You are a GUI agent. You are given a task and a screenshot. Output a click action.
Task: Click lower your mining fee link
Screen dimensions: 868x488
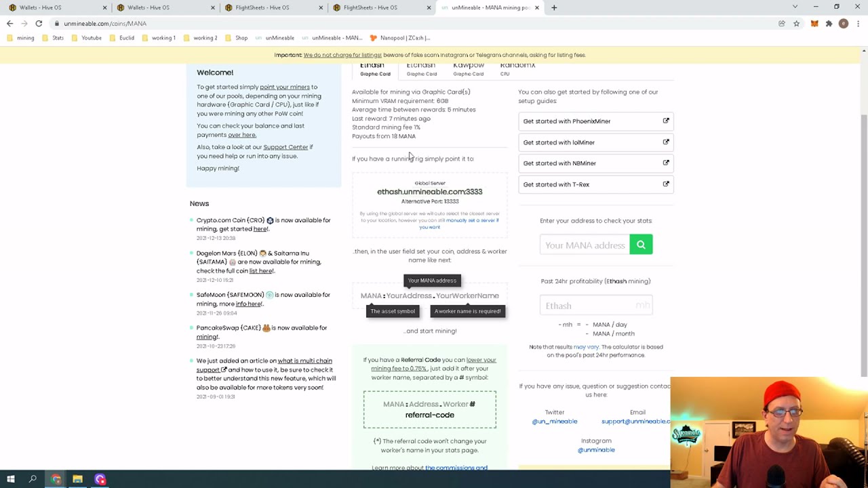[433, 364]
